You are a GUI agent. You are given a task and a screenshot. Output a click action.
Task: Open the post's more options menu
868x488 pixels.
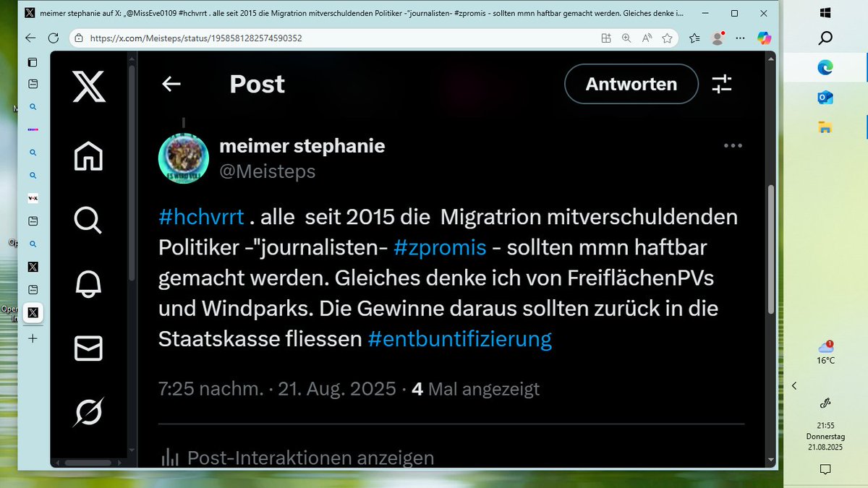(x=733, y=145)
